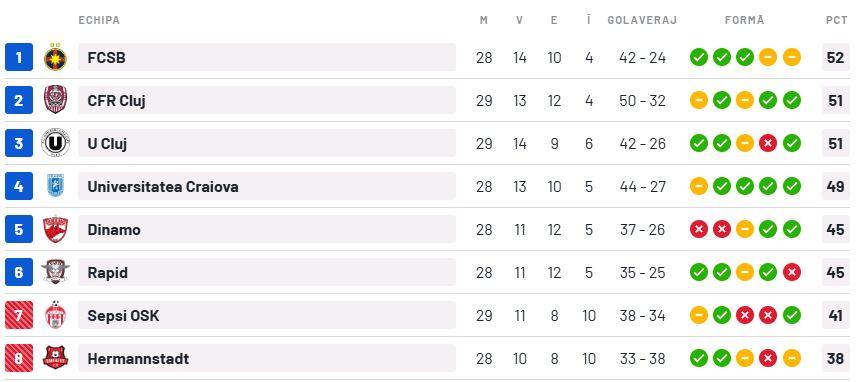
Task: Click the FORMĂ column header
Action: click(x=745, y=20)
